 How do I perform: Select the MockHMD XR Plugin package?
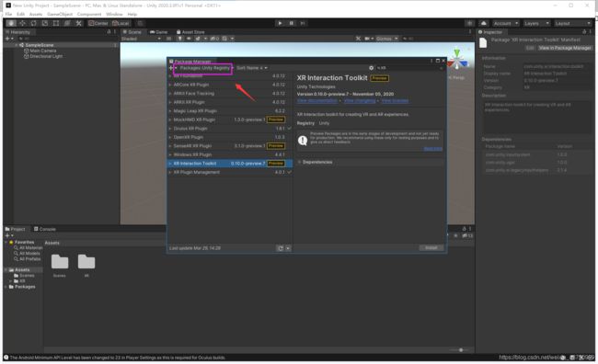[x=230, y=119]
